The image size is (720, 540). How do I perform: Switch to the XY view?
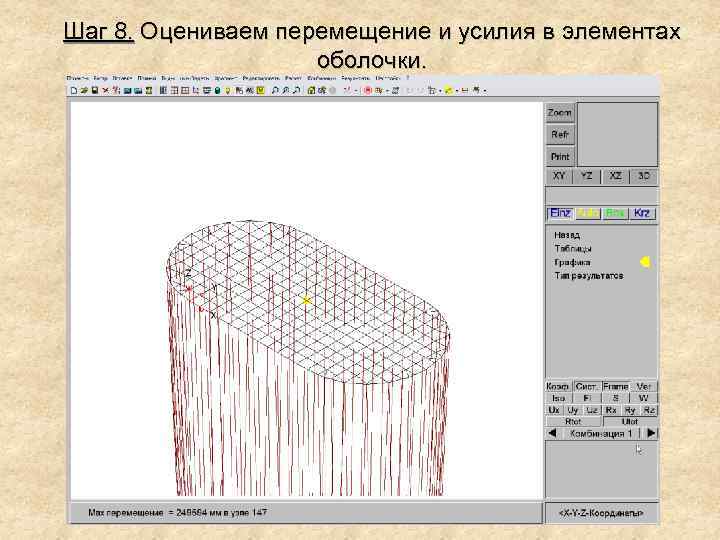[x=559, y=176]
